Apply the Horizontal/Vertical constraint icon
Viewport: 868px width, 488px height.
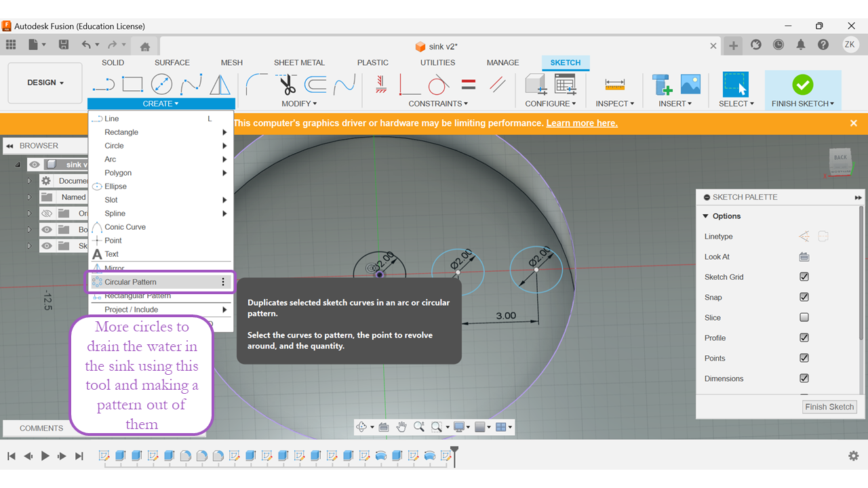(380, 85)
